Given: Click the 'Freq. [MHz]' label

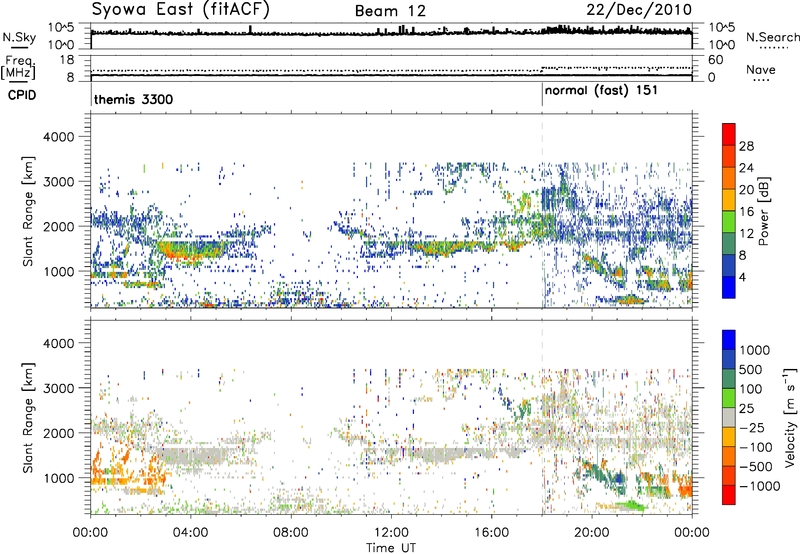Looking at the screenshot, I should [18, 67].
